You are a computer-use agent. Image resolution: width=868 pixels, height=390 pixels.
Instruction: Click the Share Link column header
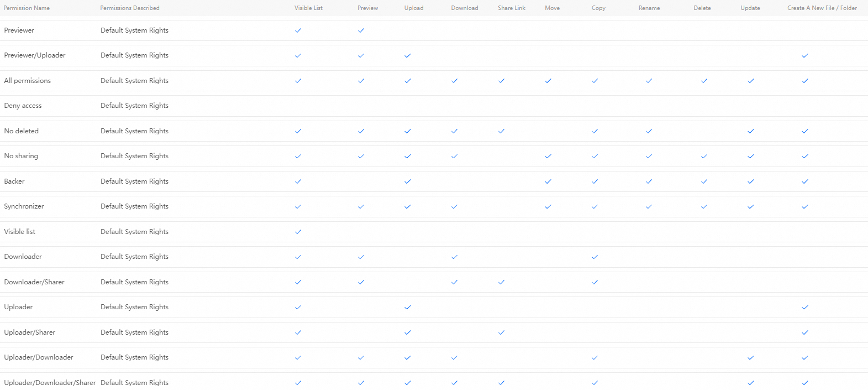pyautogui.click(x=512, y=8)
